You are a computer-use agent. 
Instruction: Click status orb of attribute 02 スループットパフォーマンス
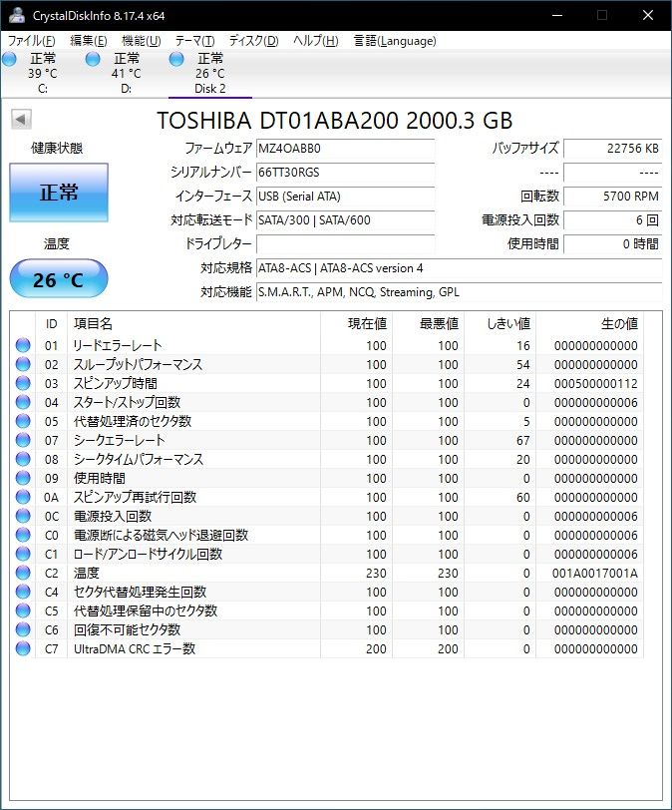pyautogui.click(x=23, y=364)
